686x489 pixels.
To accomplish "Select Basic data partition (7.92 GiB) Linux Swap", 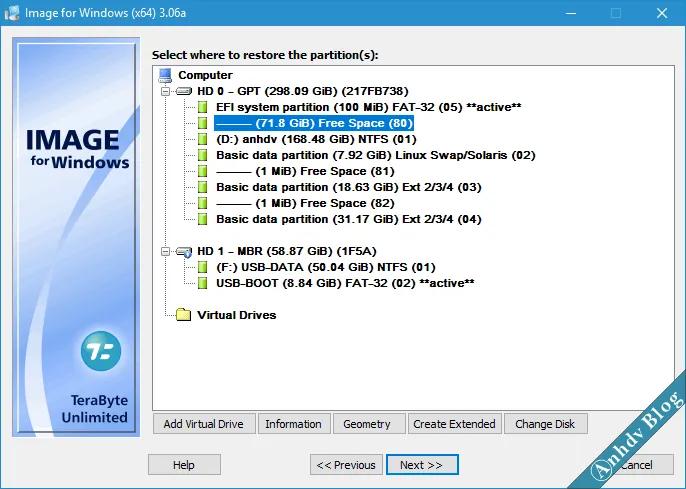I will (376, 155).
